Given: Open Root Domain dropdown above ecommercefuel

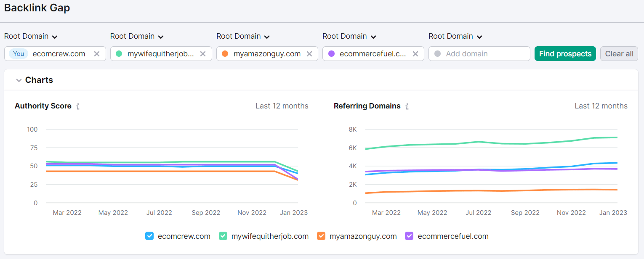Looking at the screenshot, I should (x=349, y=36).
